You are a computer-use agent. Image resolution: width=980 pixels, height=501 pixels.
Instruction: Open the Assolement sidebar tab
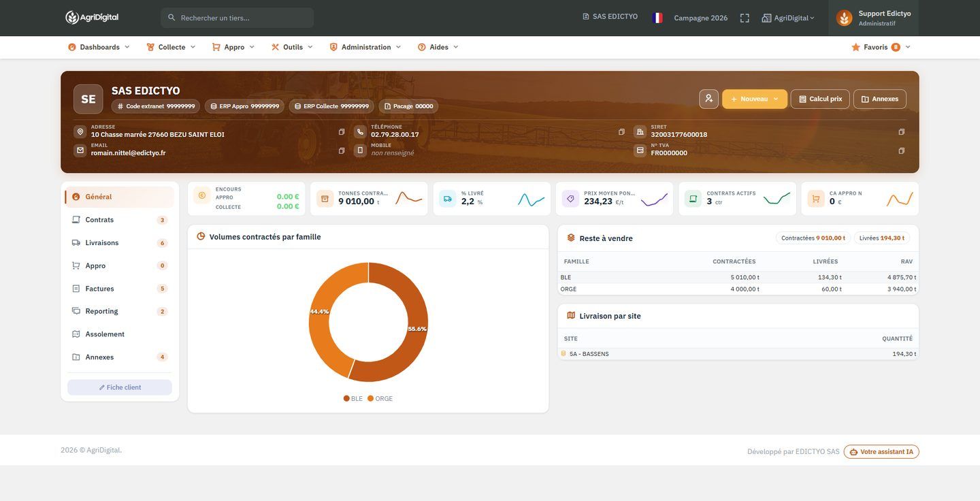pos(119,334)
